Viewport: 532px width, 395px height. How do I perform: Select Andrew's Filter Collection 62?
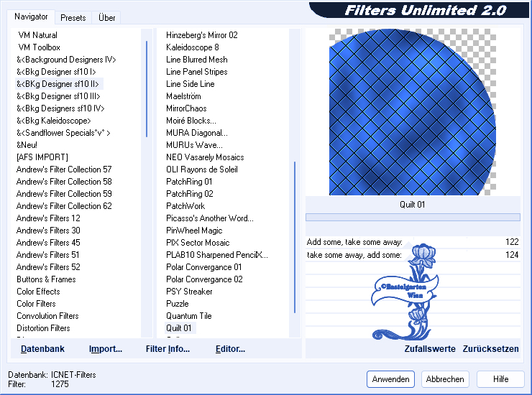64,206
